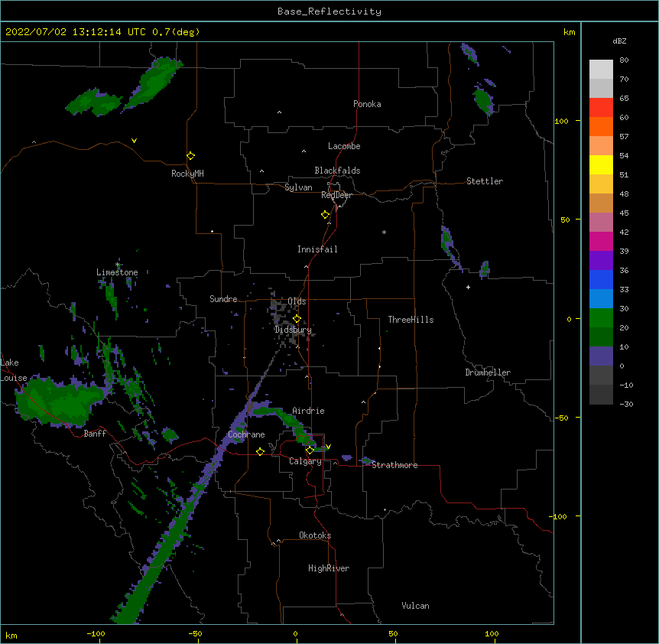Click the white plus marker southeast of Stettler

pyautogui.click(x=468, y=287)
